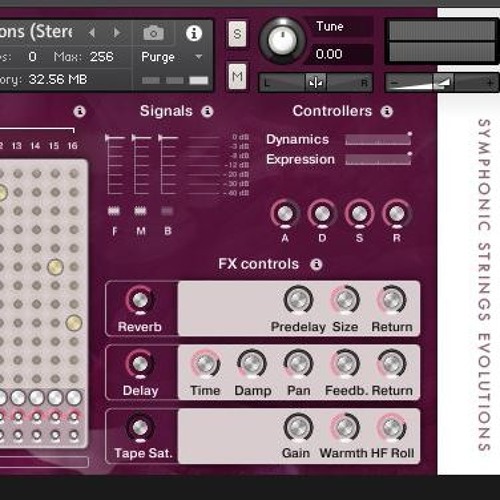Toggle the F signal on/off button
Image resolution: width=500 pixels, height=500 pixels.
coord(114,211)
